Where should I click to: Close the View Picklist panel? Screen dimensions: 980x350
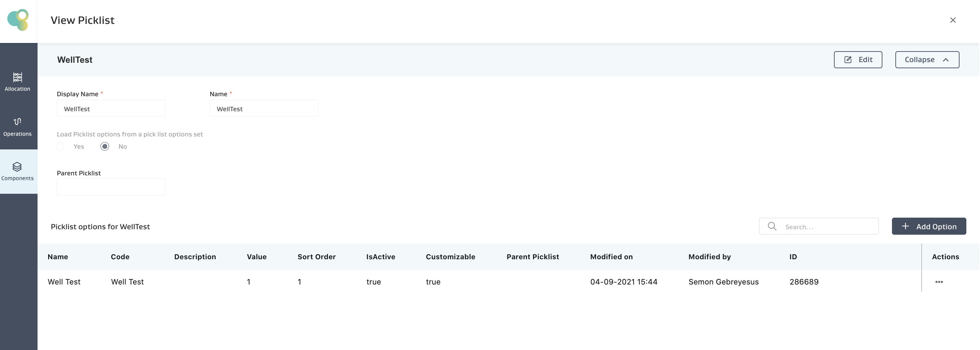952,20
